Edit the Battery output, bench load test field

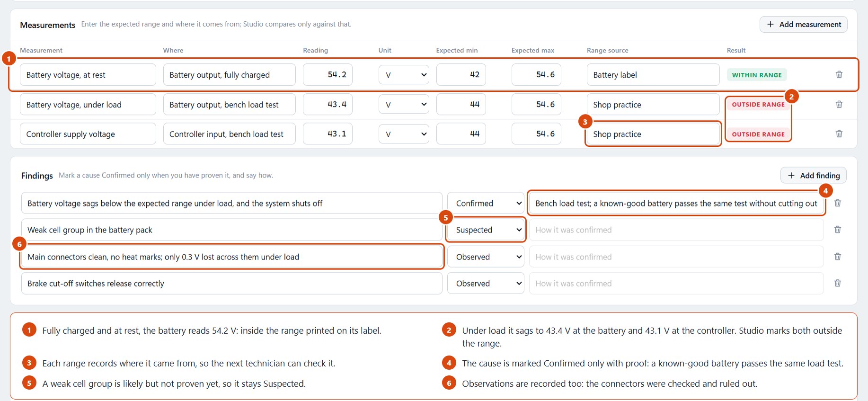(x=230, y=104)
